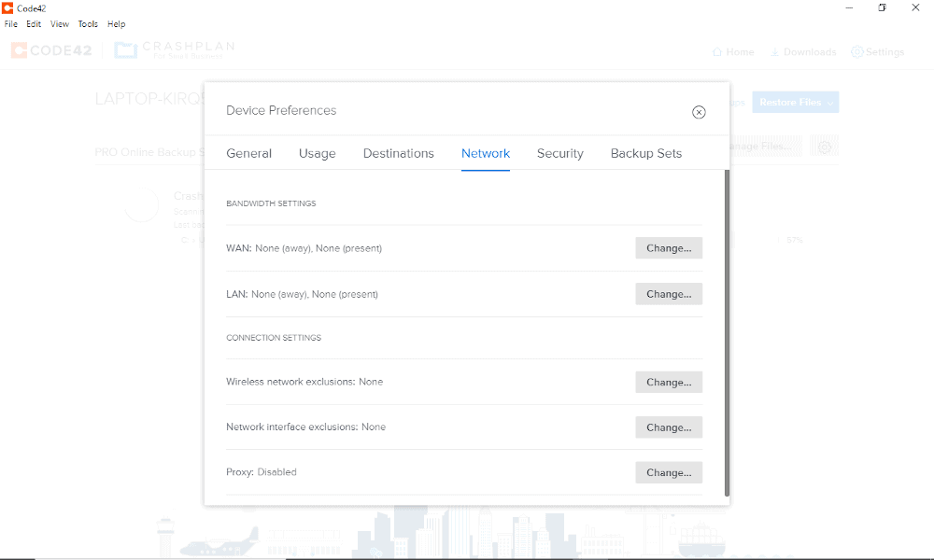Change network interface exclusions
The width and height of the screenshot is (934, 560).
tap(669, 427)
